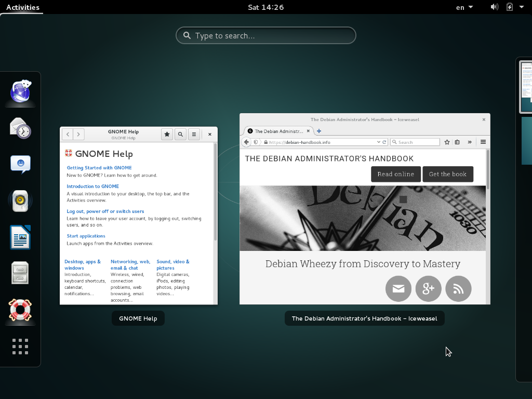
Task: Click the 'Read online' button
Action: [x=395, y=174]
